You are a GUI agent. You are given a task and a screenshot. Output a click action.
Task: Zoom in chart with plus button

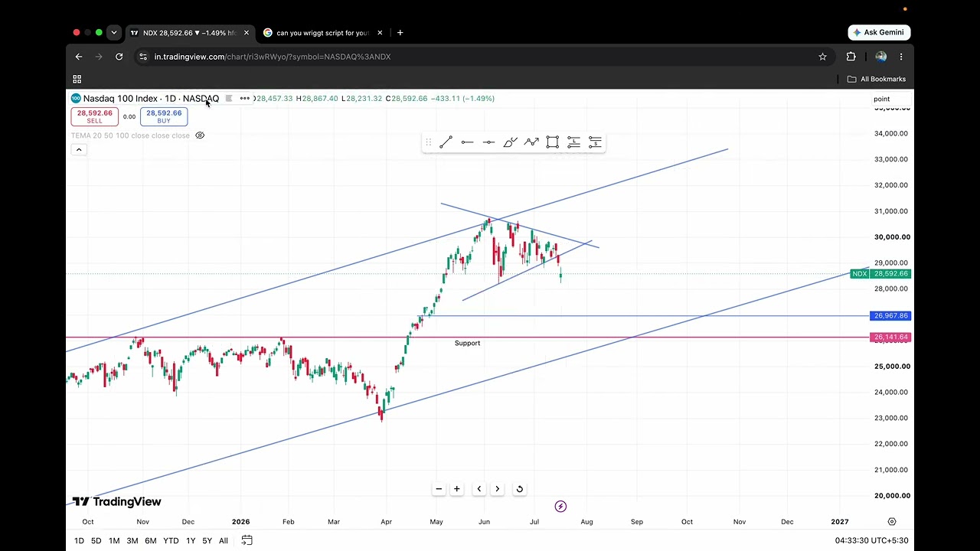tap(456, 489)
